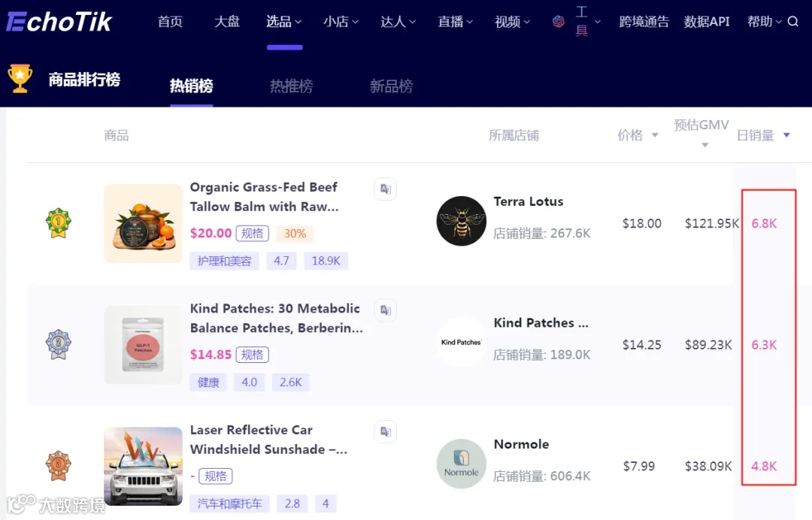Click the 商品排行榜 heading
Image resolution: width=812 pixels, height=520 pixels.
(84, 79)
